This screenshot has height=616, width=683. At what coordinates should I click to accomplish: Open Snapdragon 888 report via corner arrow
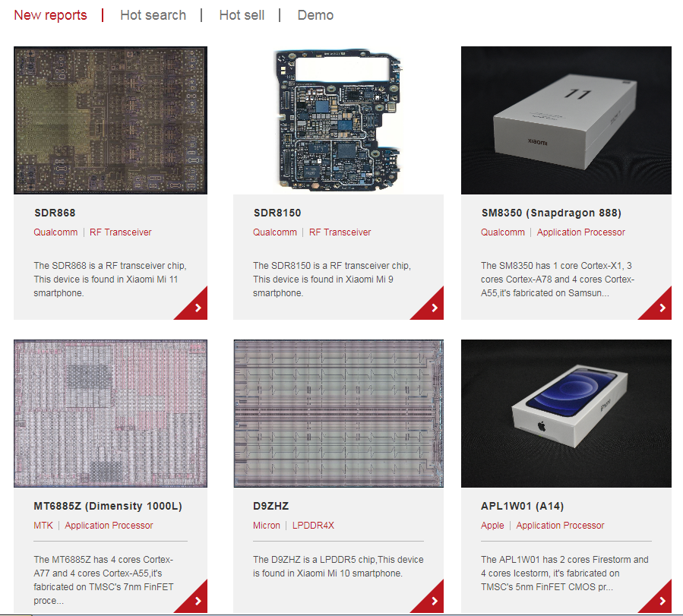click(661, 308)
